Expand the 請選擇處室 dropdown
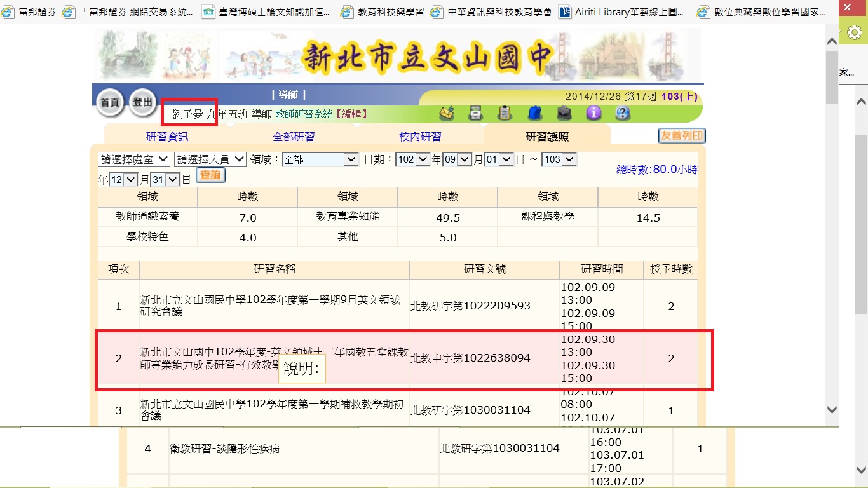868x488 pixels. [x=134, y=159]
